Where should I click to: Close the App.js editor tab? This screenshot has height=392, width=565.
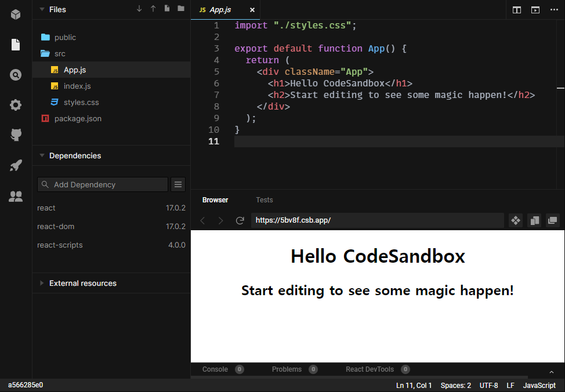[x=252, y=10]
